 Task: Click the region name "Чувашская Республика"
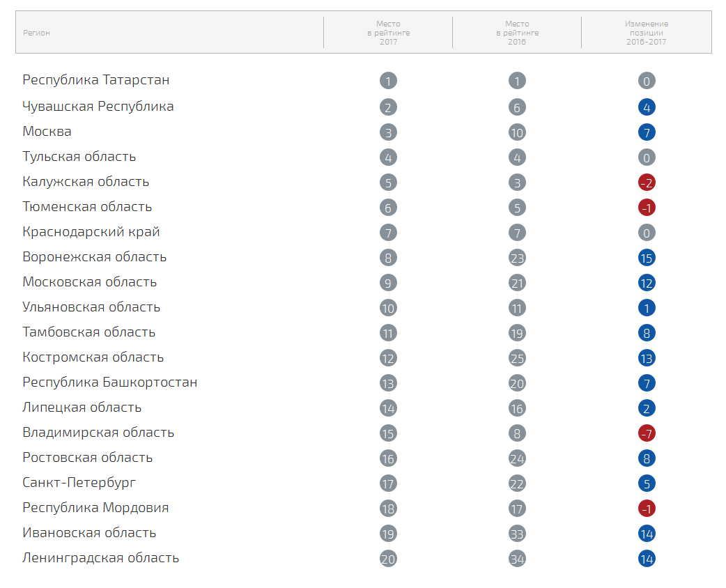(x=98, y=107)
